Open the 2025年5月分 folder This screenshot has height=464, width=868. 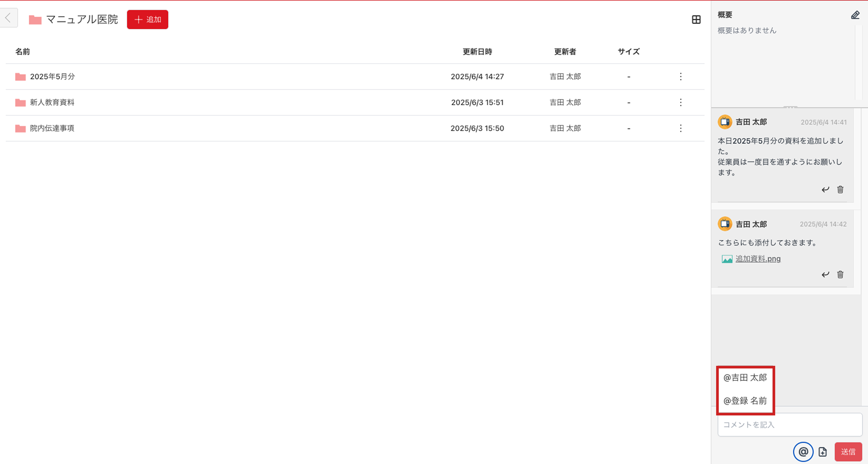tap(52, 77)
